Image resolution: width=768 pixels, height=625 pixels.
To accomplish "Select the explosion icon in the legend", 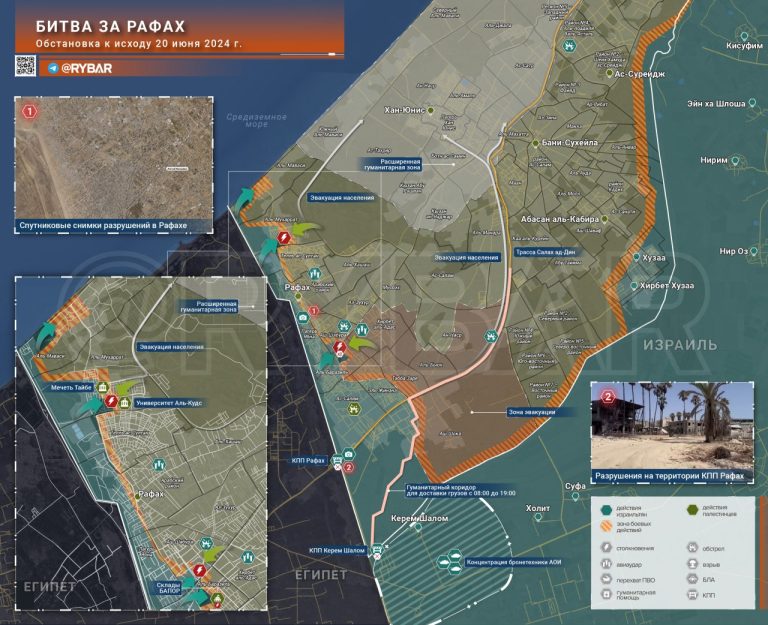I will [x=694, y=563].
